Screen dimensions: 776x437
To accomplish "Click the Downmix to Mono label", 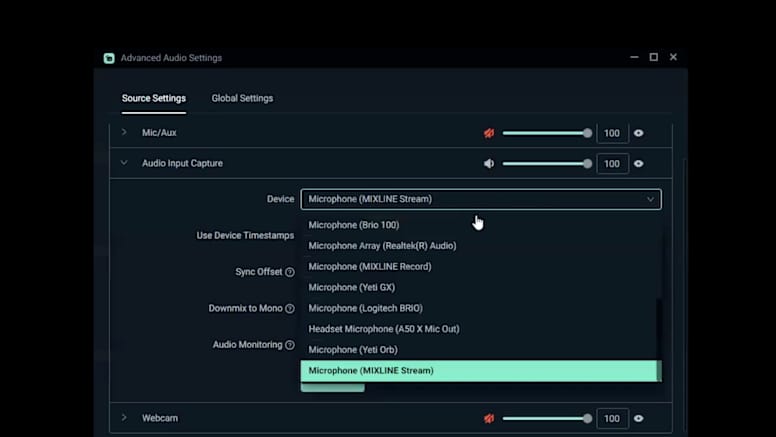I will coord(245,308).
